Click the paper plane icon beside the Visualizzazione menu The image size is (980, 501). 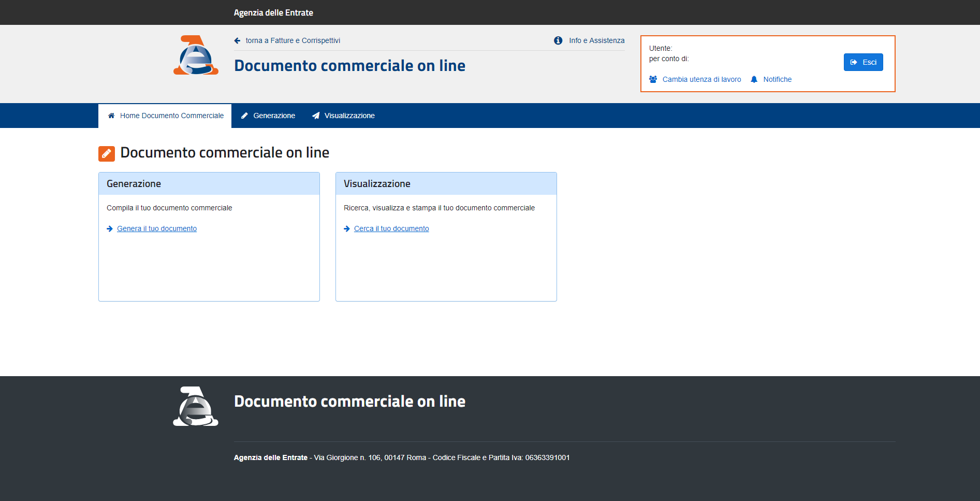[316, 116]
